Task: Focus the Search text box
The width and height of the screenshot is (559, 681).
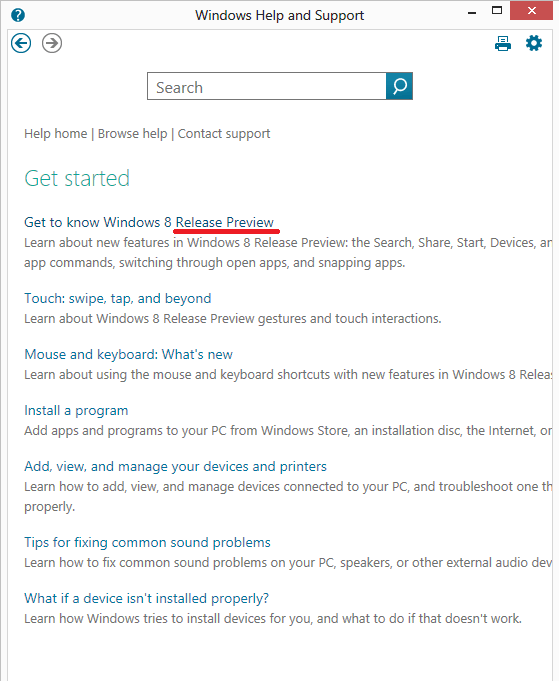Action: (x=267, y=86)
